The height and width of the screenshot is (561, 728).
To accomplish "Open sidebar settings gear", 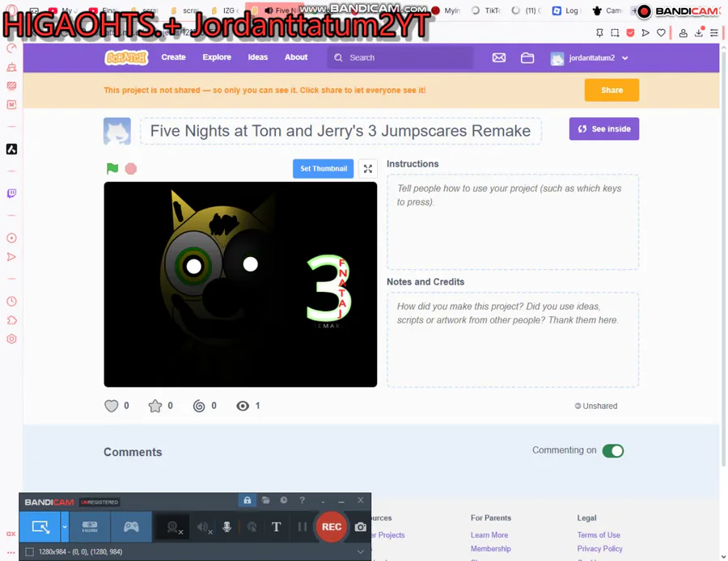I will (11, 340).
